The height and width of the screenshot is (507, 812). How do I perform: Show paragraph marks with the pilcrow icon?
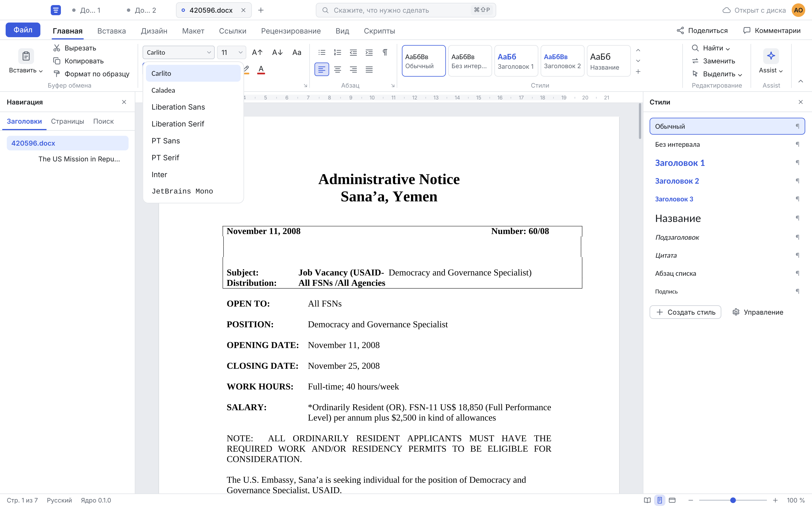click(385, 52)
